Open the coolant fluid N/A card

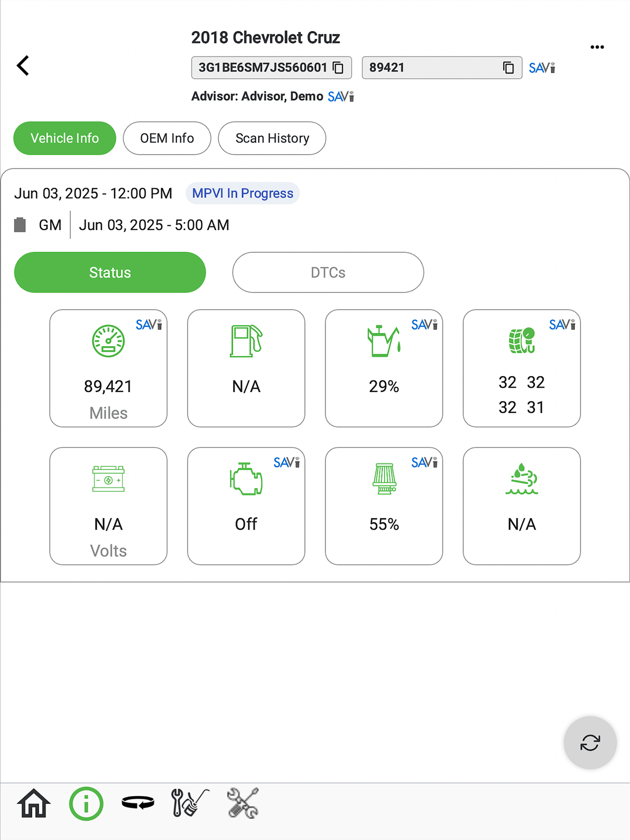tap(522, 506)
